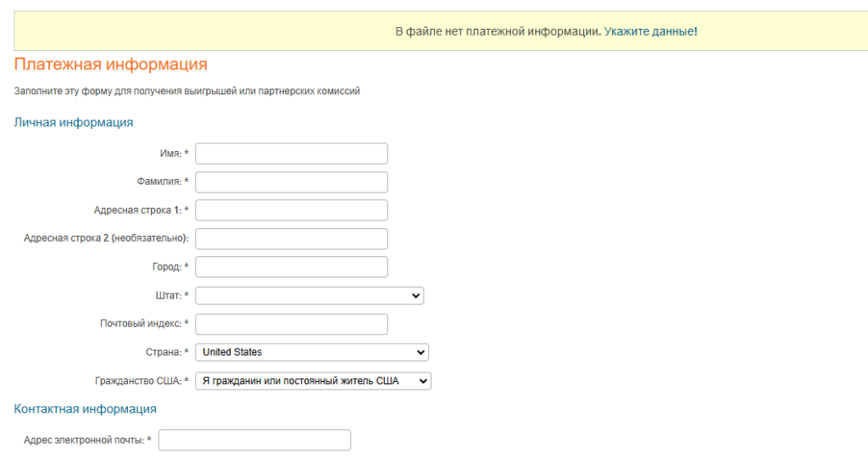Focus the Имя text input box
868x459 pixels.
tap(291, 154)
